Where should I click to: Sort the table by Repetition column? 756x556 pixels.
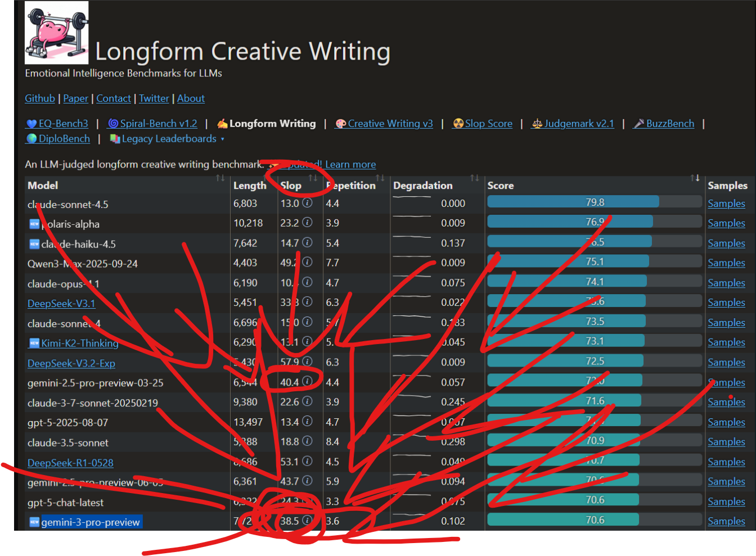(x=380, y=178)
